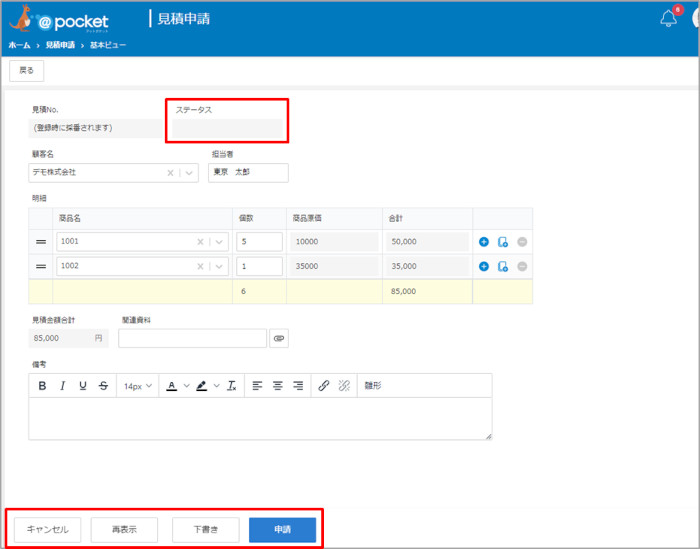
Task: Open 見積申請 breadcrumb link
Action: (60, 45)
